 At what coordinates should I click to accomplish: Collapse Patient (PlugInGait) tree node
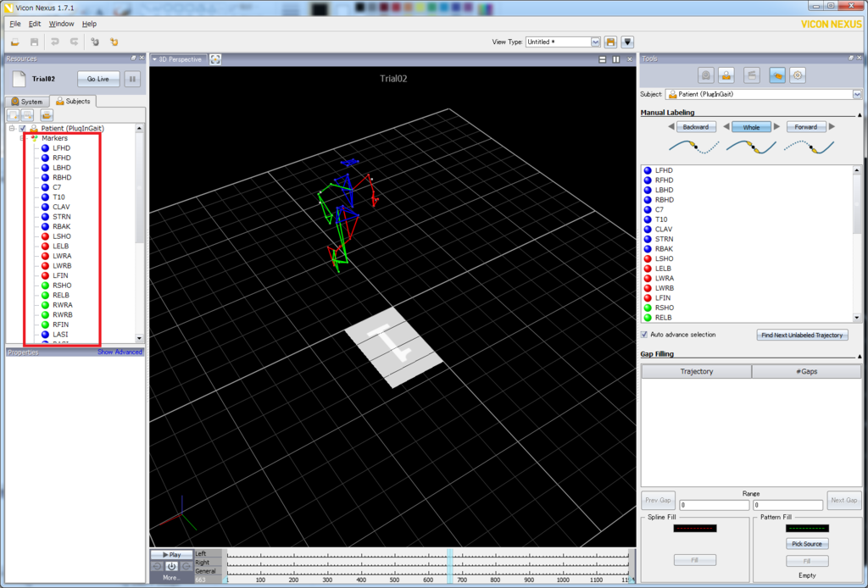12,128
